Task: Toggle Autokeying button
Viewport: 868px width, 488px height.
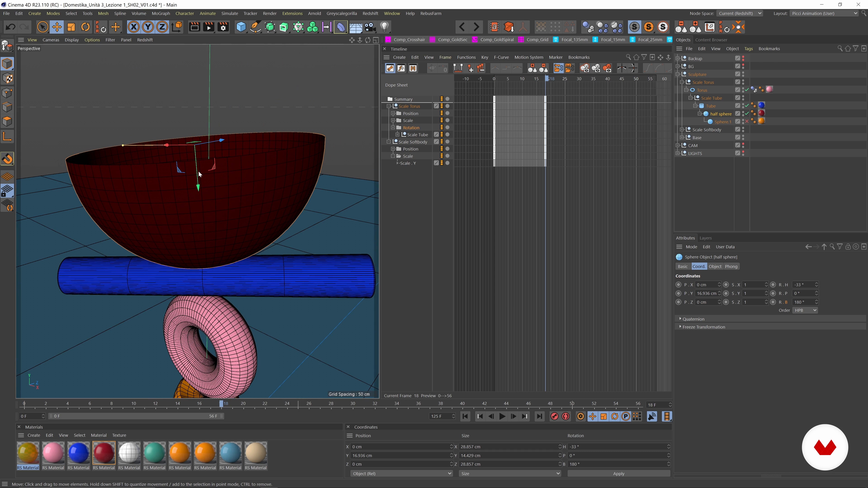Action: pyautogui.click(x=566, y=417)
